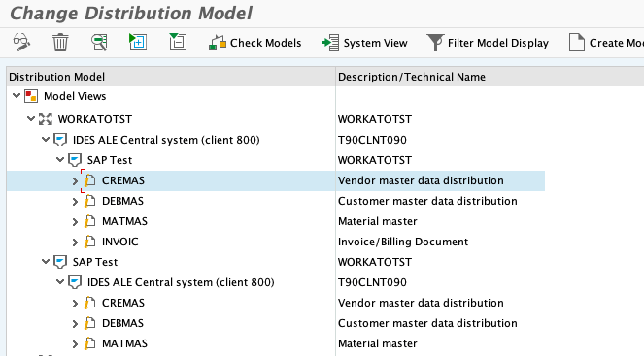Open System View
Screen dimensions: 644x356
[364, 43]
